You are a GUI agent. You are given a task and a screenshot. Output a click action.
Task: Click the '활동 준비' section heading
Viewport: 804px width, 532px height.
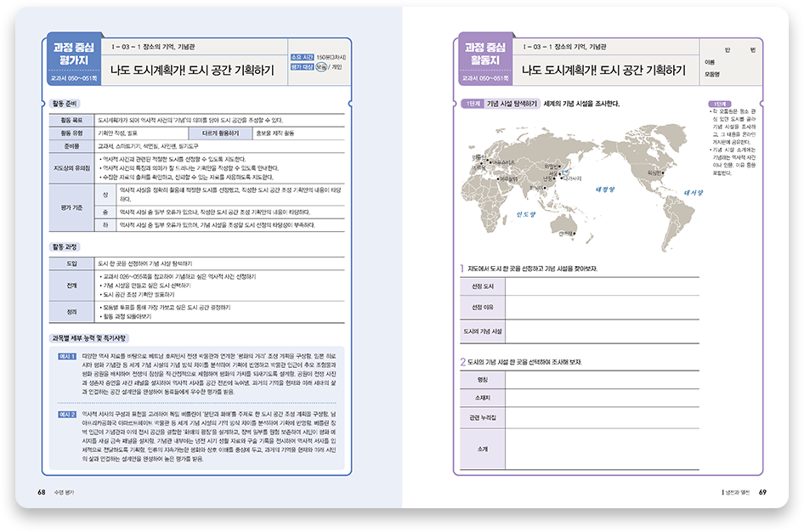tap(65, 104)
